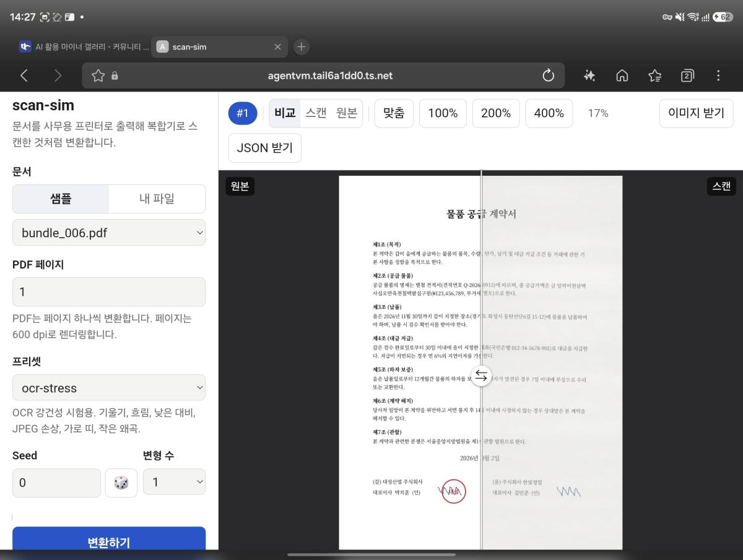Click the 스캔 label on preview
The height and width of the screenshot is (560, 743).
coord(721,186)
